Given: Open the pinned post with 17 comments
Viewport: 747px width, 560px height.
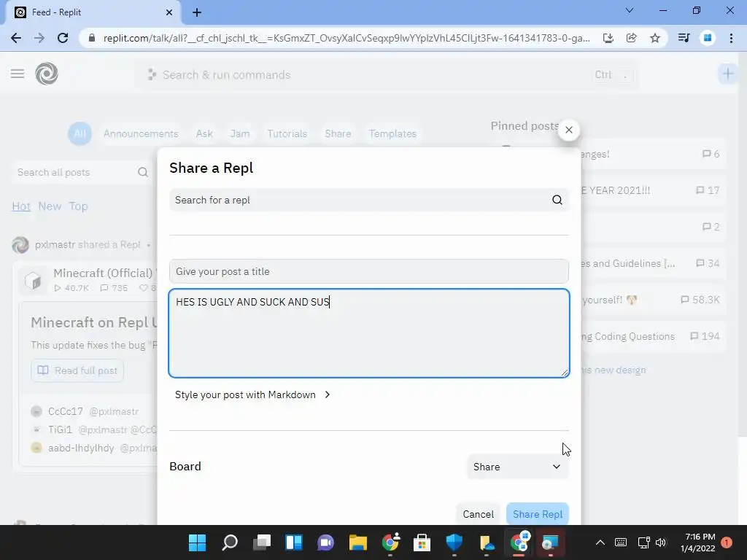Looking at the screenshot, I should point(653,190).
